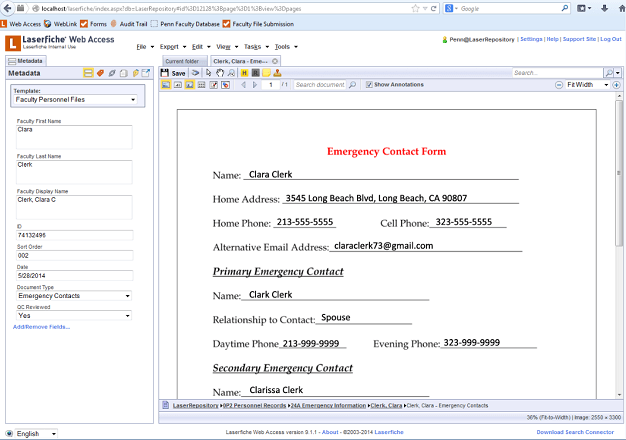
Task: Go to the previous page arrow
Action: (244, 85)
